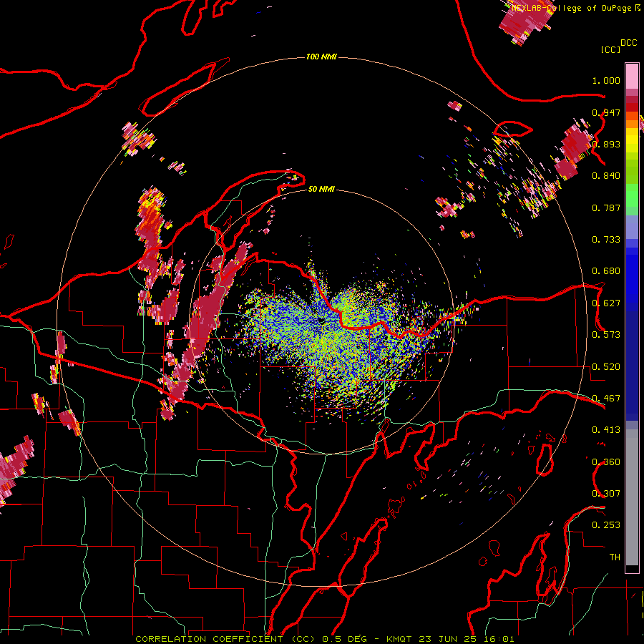The height and width of the screenshot is (644, 644).
Task: Click the Correlation Coefficient KMQT caption text
Action: [324, 639]
